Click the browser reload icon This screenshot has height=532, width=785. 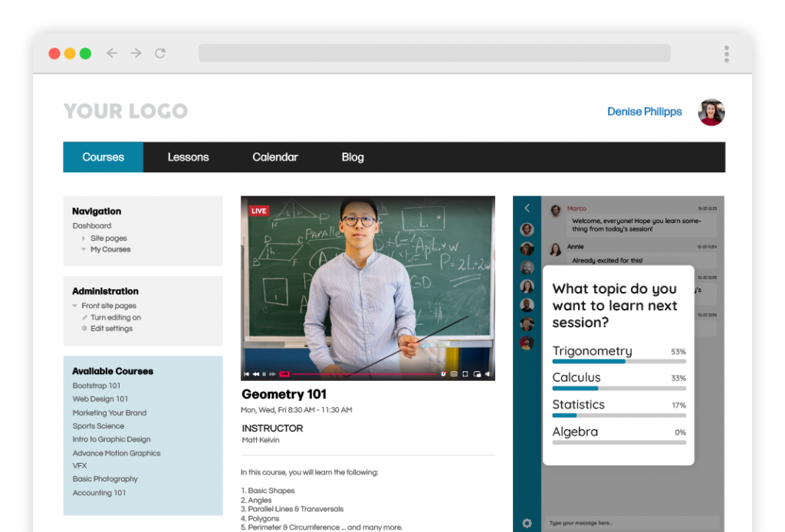pyautogui.click(x=160, y=53)
